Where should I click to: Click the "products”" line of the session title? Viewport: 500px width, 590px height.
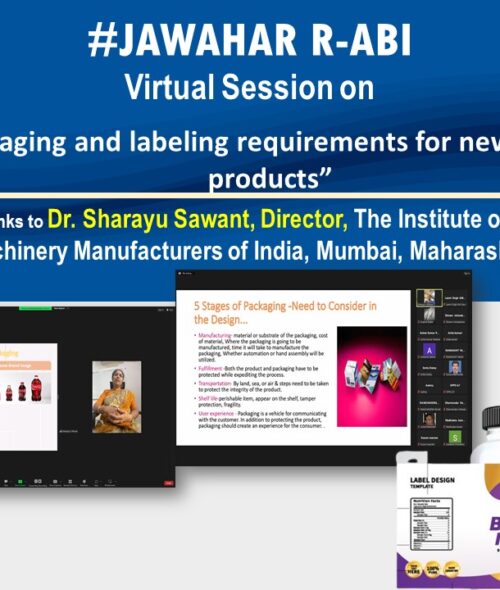click(x=270, y=178)
